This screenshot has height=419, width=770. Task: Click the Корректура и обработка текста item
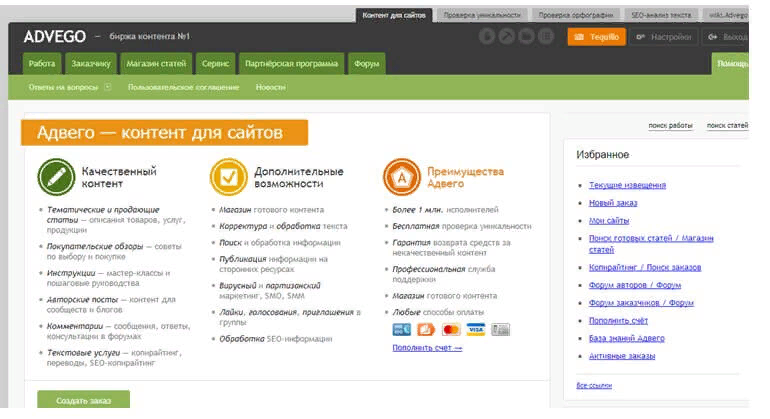(283, 226)
